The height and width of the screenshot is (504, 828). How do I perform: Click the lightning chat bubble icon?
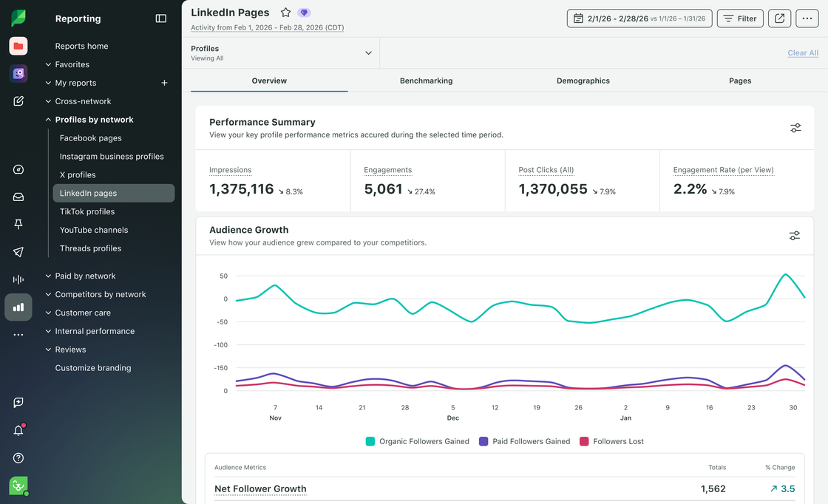coord(18,403)
